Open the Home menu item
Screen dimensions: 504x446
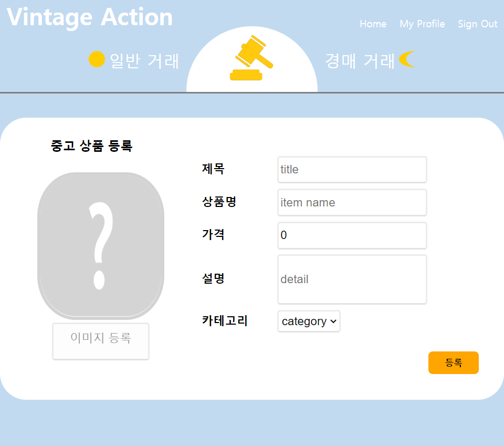[373, 24]
